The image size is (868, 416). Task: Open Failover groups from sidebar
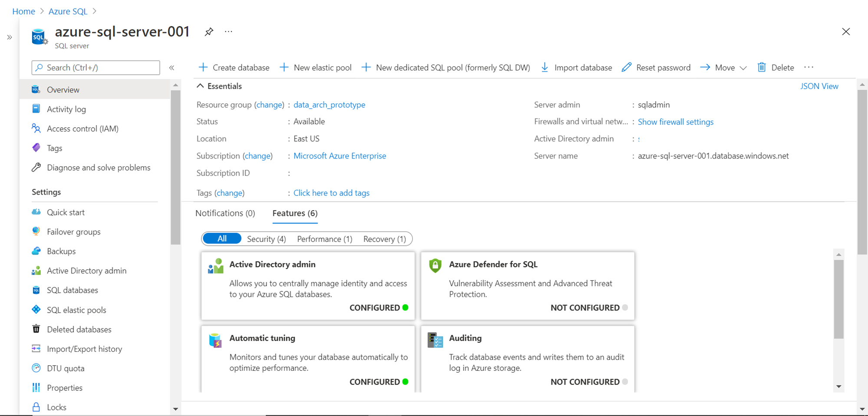[x=73, y=232]
